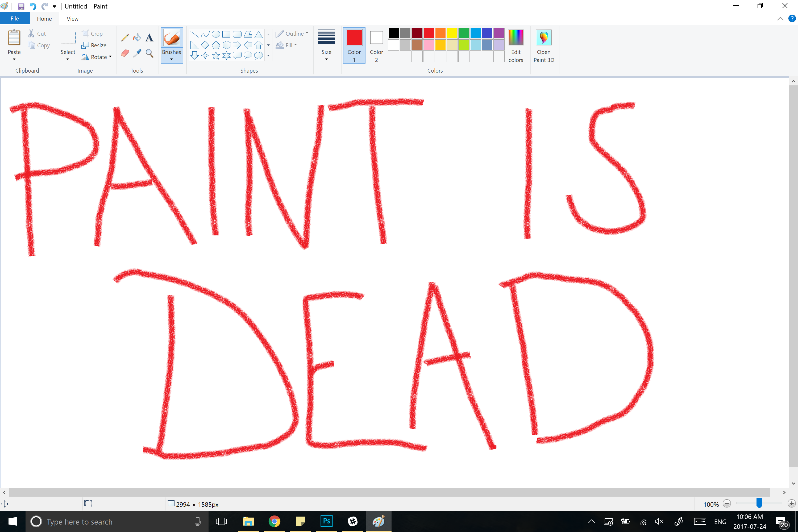Undo the last action
This screenshot has width=798, height=532.
point(32,6)
